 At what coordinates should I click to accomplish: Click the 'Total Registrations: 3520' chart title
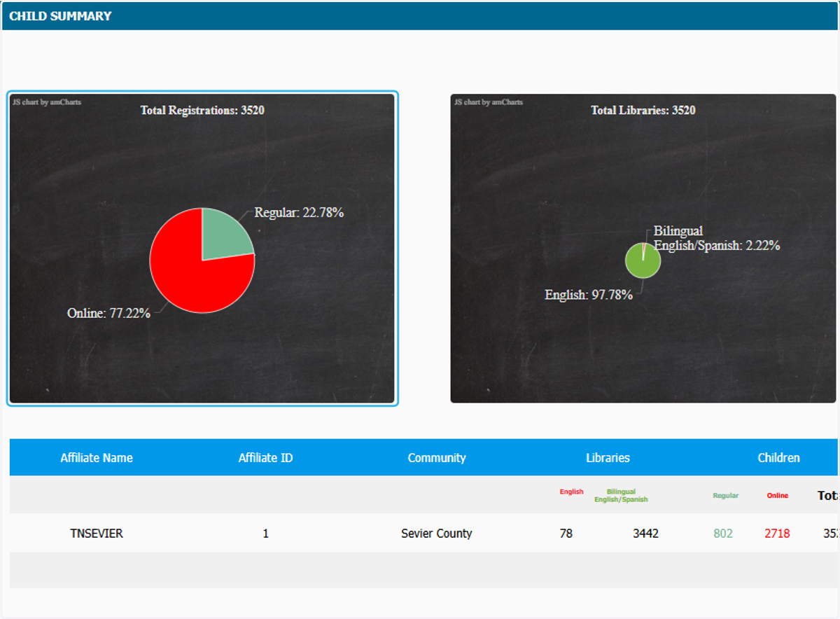tap(202, 110)
